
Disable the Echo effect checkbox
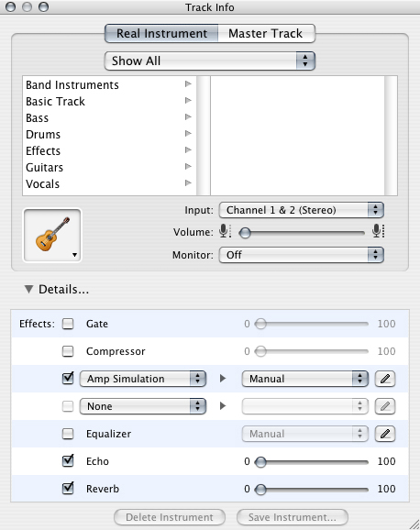68,460
